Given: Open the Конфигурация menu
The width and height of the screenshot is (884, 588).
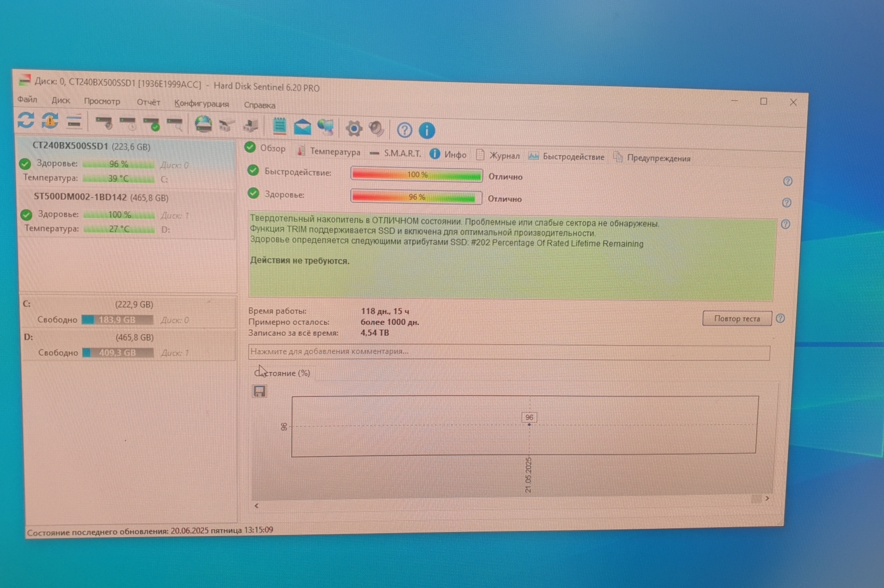Looking at the screenshot, I should click(201, 103).
